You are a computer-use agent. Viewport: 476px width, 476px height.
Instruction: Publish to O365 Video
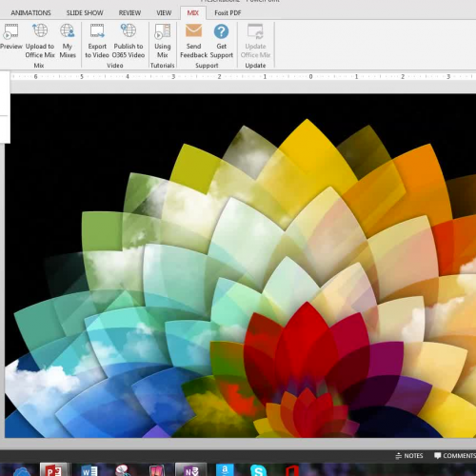[129, 41]
